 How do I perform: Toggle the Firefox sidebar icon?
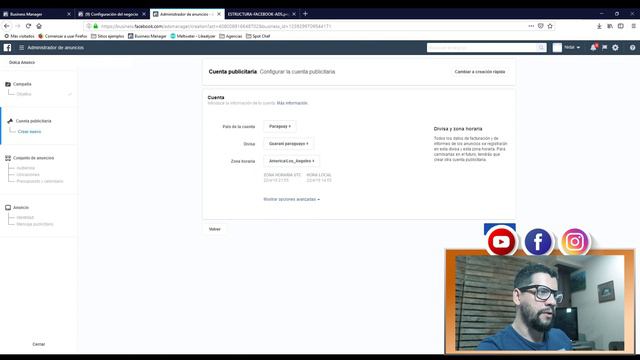(x=620, y=26)
